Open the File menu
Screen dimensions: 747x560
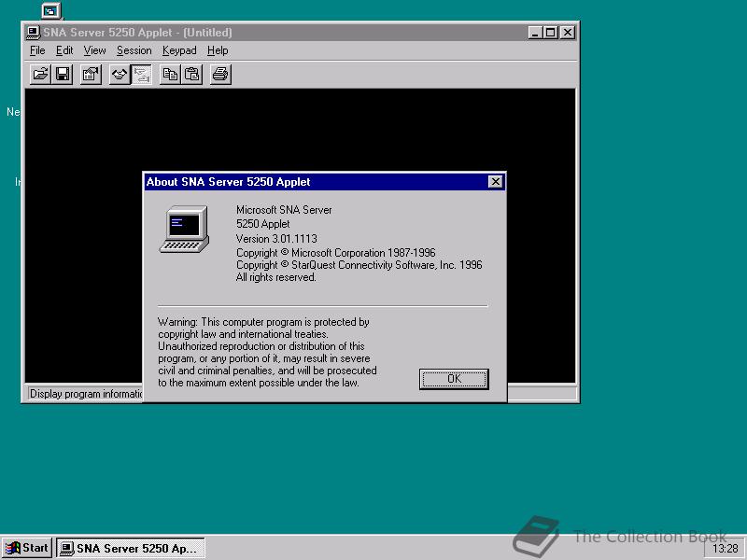point(37,50)
